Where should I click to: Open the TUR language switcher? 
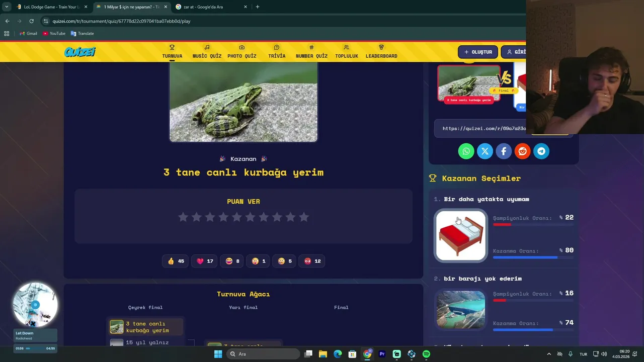[583, 354]
